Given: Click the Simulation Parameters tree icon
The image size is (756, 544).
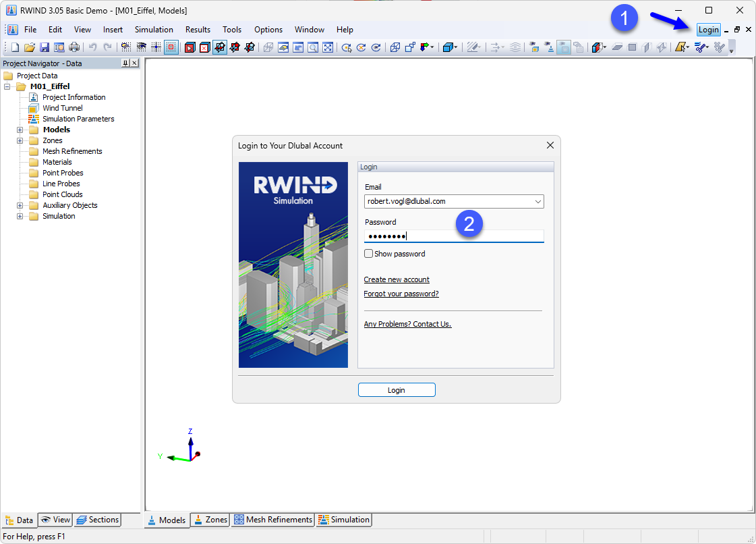Looking at the screenshot, I should (x=33, y=119).
